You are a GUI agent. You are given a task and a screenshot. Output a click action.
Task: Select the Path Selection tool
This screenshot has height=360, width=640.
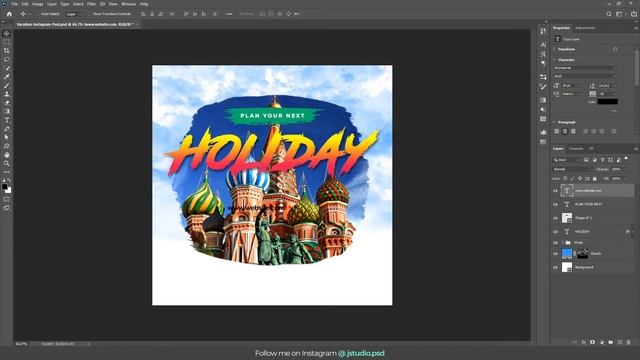point(7,137)
